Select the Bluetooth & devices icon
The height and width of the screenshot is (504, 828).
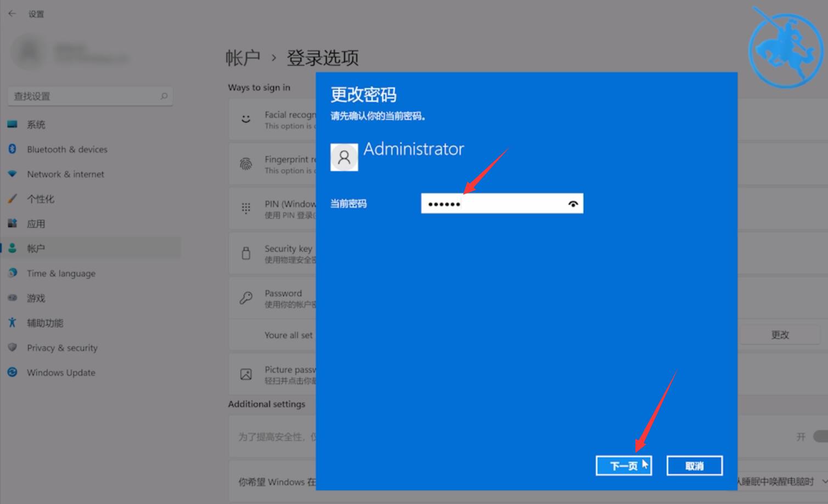click(x=12, y=149)
